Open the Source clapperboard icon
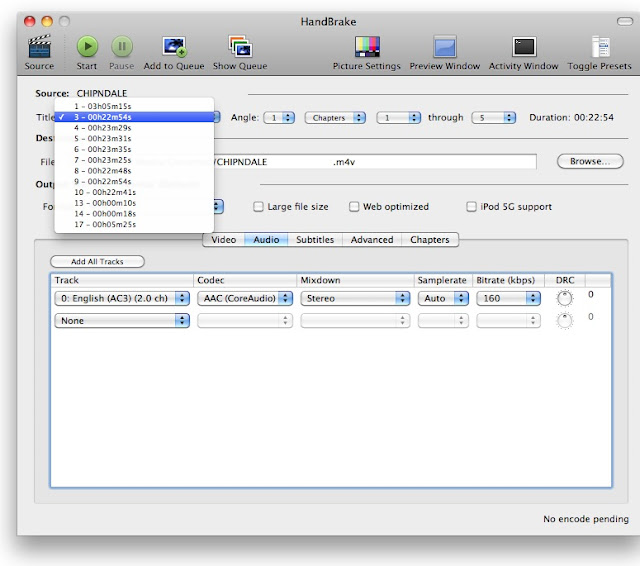 [39, 47]
